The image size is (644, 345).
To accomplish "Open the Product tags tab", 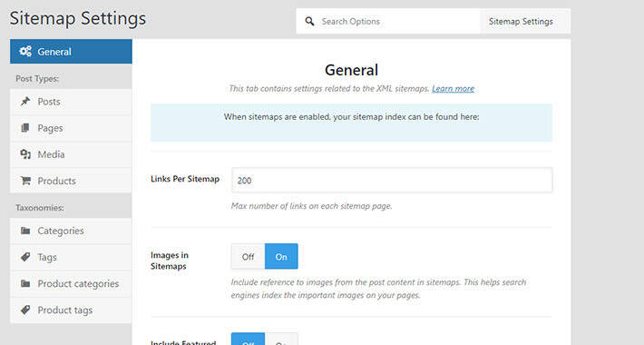I will pos(71,310).
